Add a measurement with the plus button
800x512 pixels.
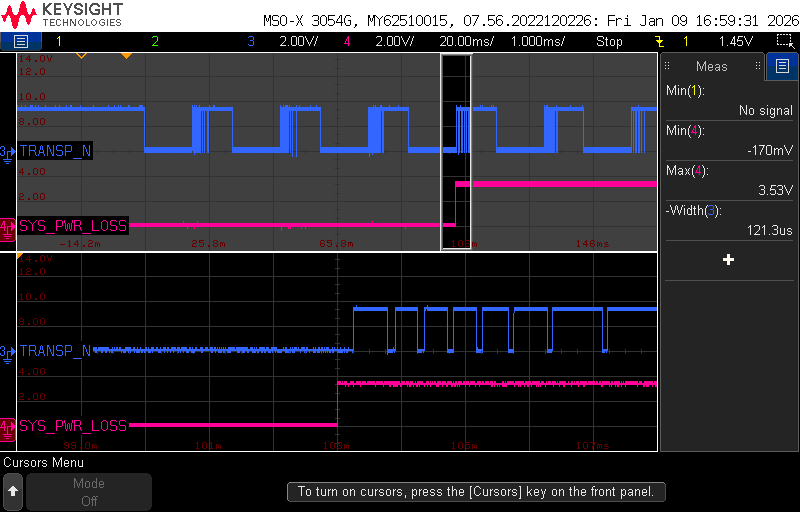729,260
